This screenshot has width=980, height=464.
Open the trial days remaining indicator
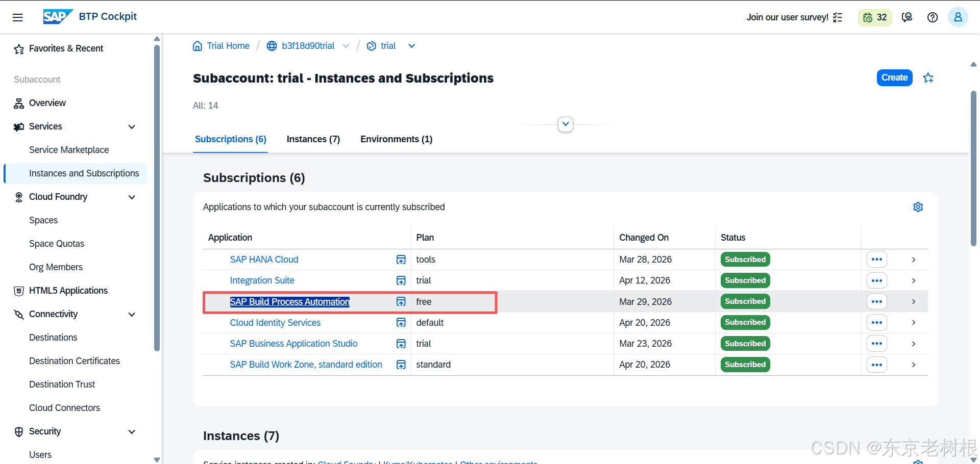coord(874,17)
